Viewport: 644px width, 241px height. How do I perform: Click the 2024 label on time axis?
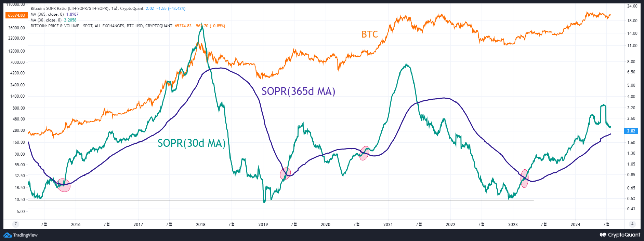pyautogui.click(x=575, y=224)
